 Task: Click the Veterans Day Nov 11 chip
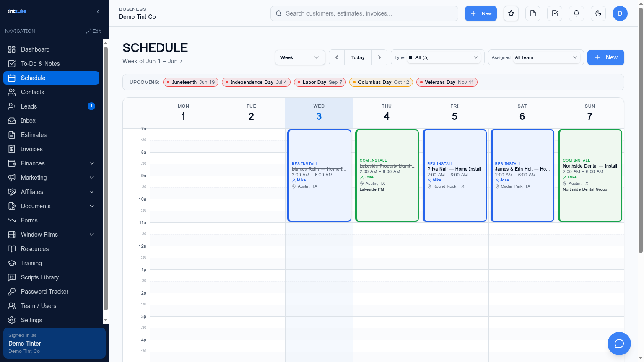coord(447,82)
